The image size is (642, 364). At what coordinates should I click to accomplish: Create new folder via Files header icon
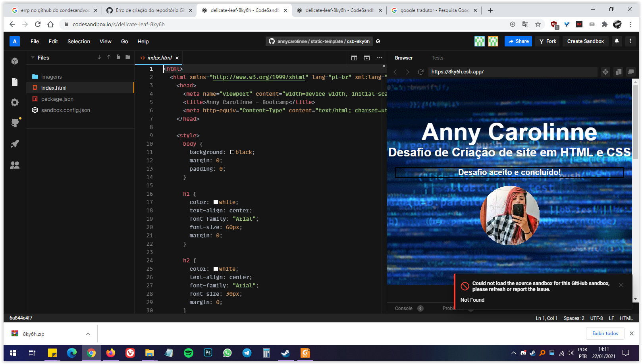tap(128, 57)
